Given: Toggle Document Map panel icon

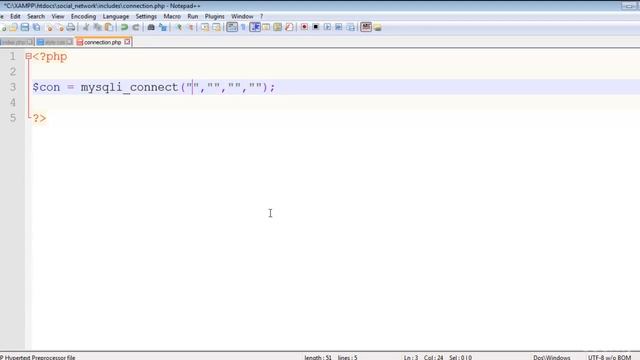Looking at the screenshot, I should click(278, 27).
